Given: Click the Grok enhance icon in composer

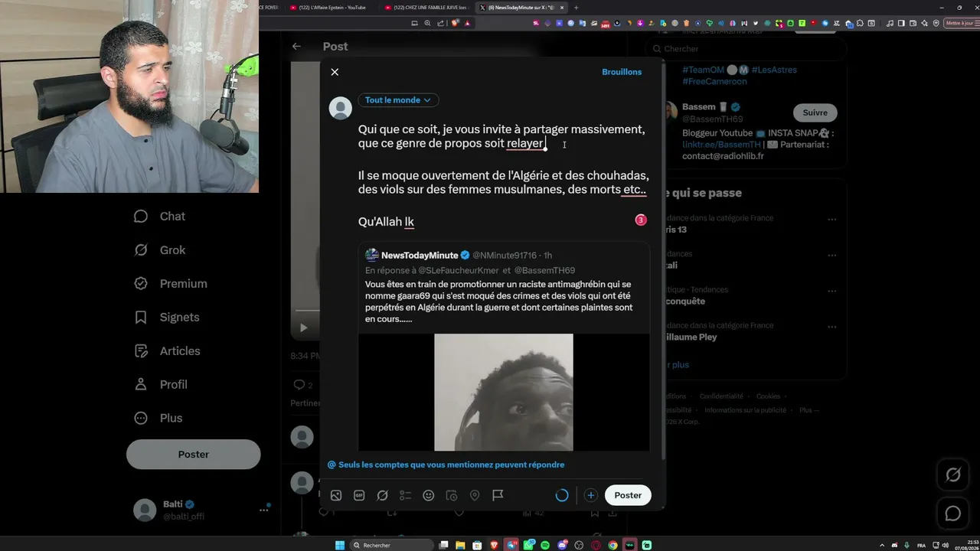Looking at the screenshot, I should tap(382, 495).
